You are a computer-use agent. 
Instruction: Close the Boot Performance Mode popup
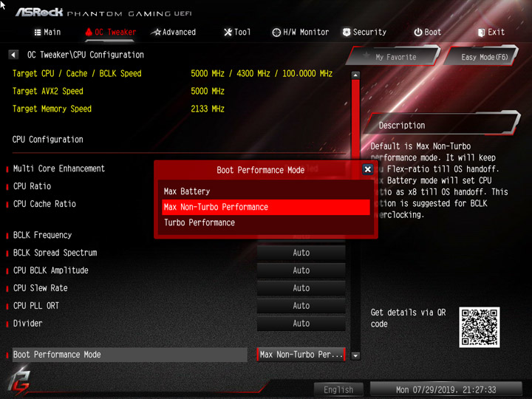tap(367, 169)
